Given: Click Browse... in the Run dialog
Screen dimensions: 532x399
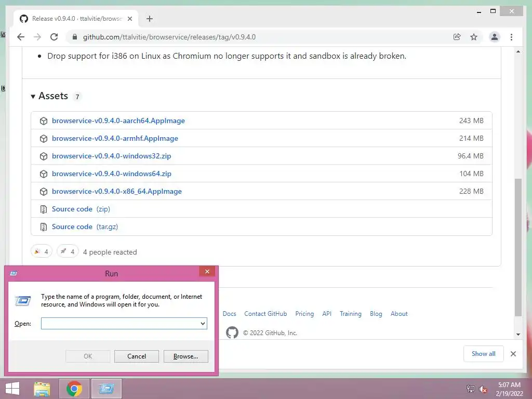Looking at the screenshot, I should [185, 356].
